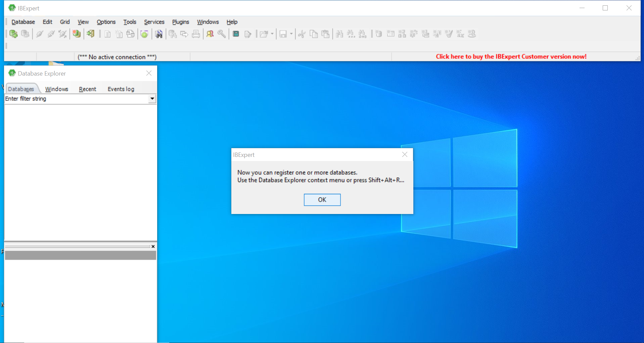The height and width of the screenshot is (343, 644).
Task: Click the New View hierarchy toolbar icon
Action: [402, 34]
